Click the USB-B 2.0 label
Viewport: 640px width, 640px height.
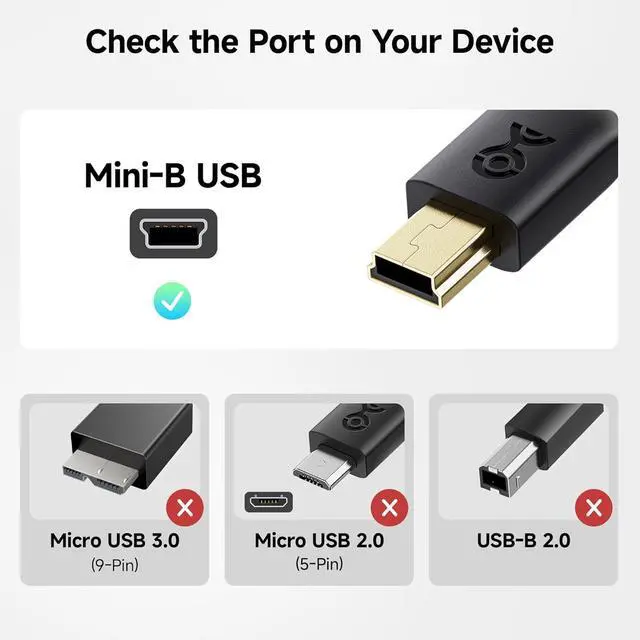[524, 540]
